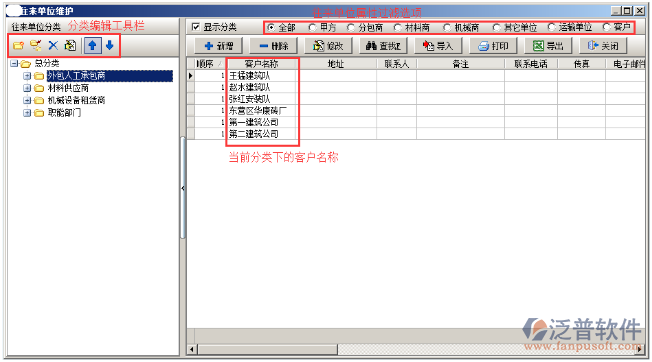Expand the 职能部门 tree node
This screenshot has width=652, height=362.
coord(27,113)
